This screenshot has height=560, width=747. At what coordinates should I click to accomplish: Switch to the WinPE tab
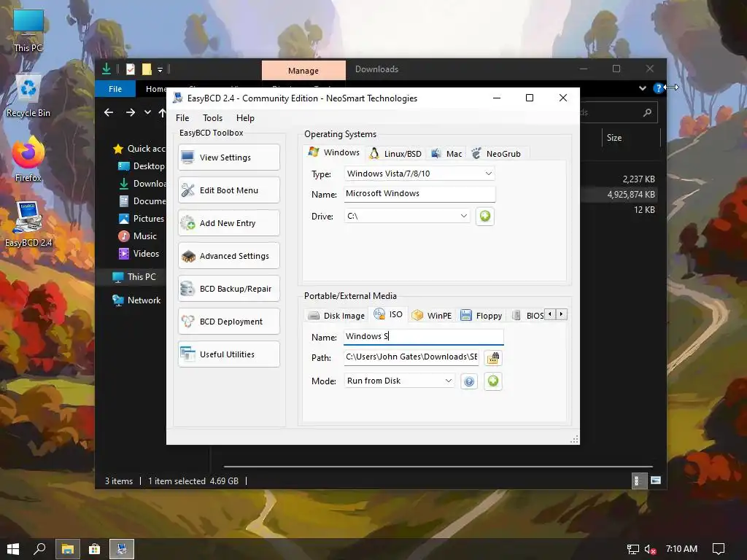coord(432,316)
